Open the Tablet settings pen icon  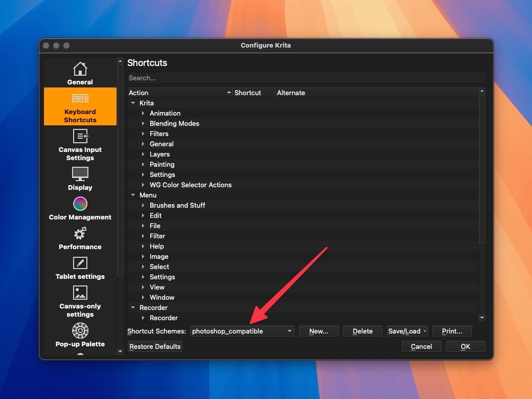80,263
